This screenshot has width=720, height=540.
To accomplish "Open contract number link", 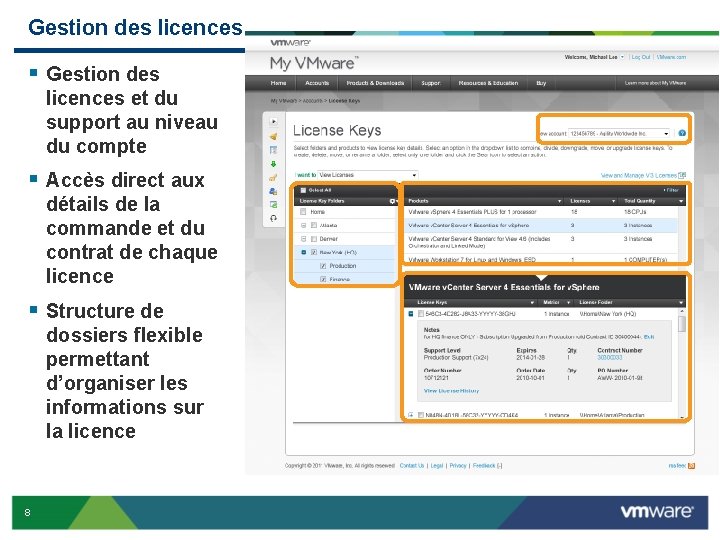I will pyautogui.click(x=609, y=357).
